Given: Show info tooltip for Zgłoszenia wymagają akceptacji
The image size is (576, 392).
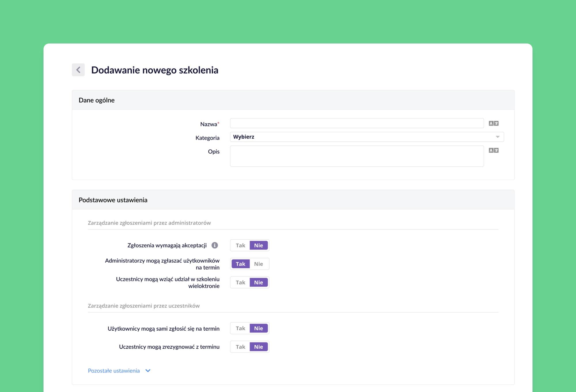Looking at the screenshot, I should (215, 245).
